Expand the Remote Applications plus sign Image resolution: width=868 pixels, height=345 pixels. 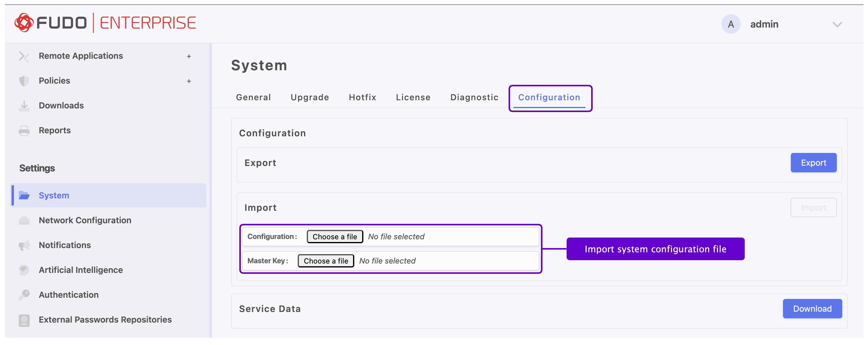coord(189,56)
